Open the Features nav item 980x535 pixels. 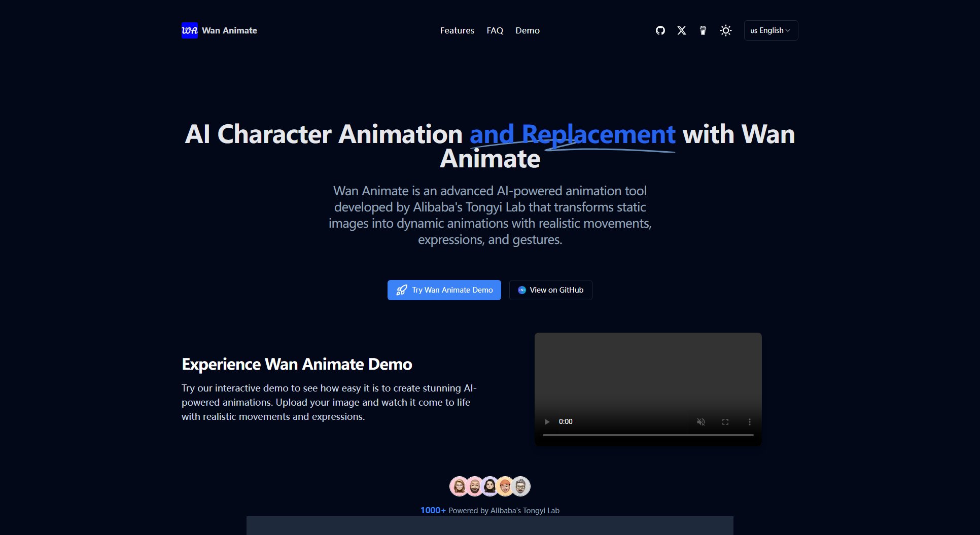tap(457, 30)
